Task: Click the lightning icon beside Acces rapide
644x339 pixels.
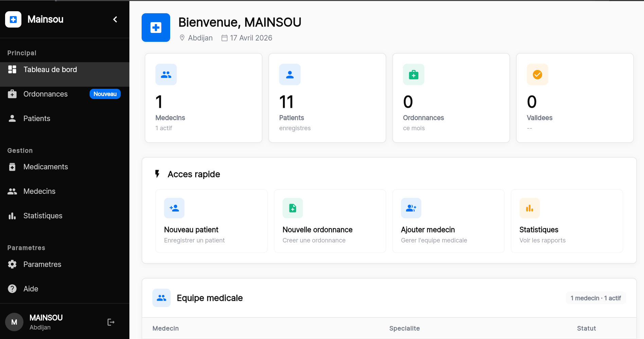Action: [x=157, y=174]
